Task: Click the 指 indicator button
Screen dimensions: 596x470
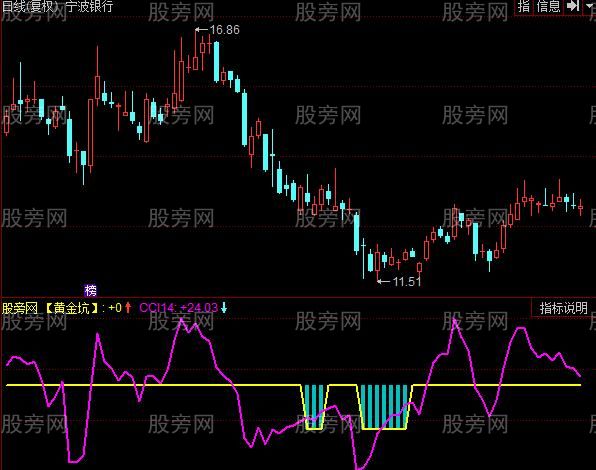Action: pyautogui.click(x=523, y=6)
